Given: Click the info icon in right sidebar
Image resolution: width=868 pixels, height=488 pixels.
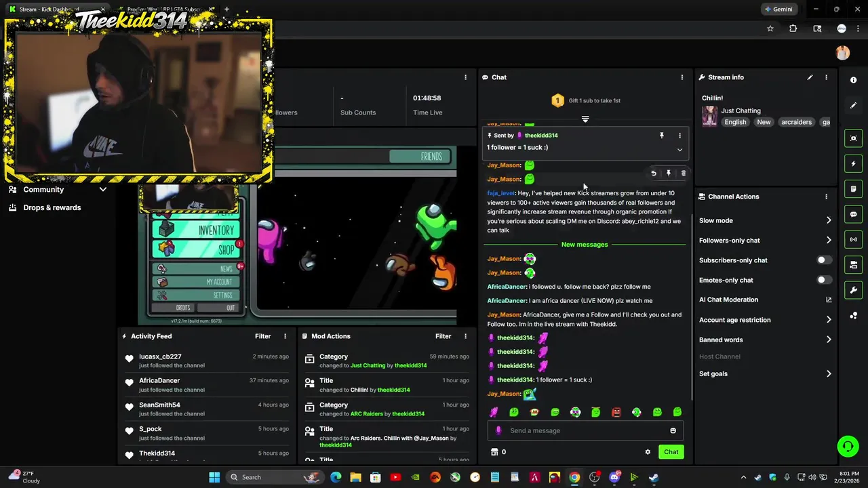Looking at the screenshot, I should pos(853,80).
